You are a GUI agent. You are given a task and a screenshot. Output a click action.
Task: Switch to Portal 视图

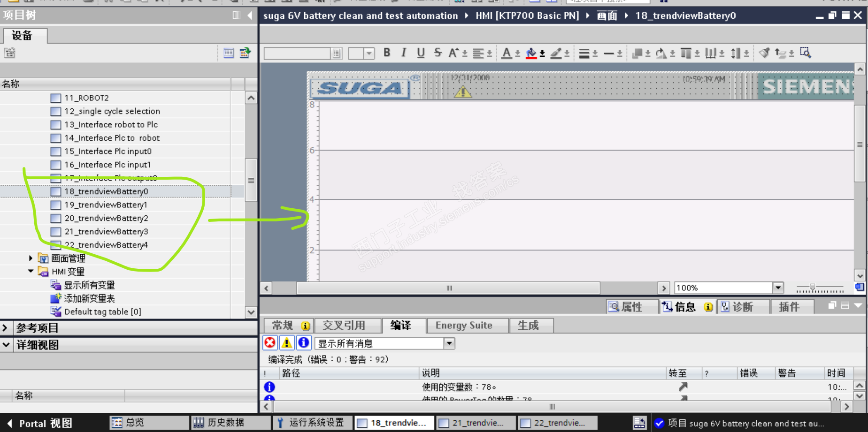(x=39, y=423)
